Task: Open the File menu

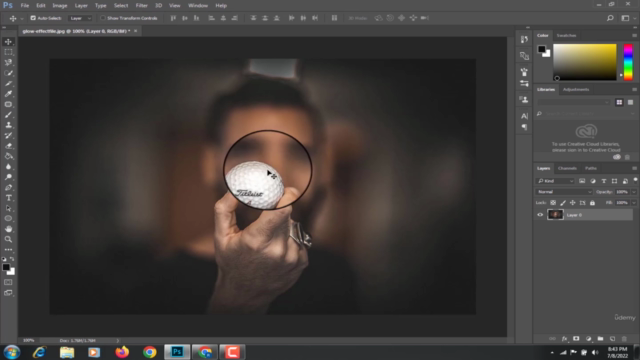Action: pyautogui.click(x=25, y=6)
